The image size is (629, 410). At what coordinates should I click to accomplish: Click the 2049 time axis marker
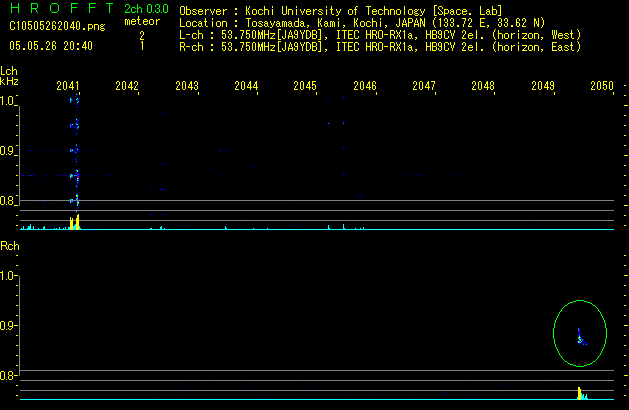(x=543, y=86)
